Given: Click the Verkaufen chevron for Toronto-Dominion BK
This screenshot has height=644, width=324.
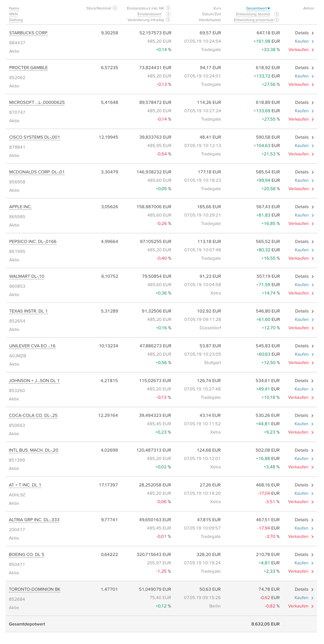Looking at the screenshot, I should pos(312,607).
